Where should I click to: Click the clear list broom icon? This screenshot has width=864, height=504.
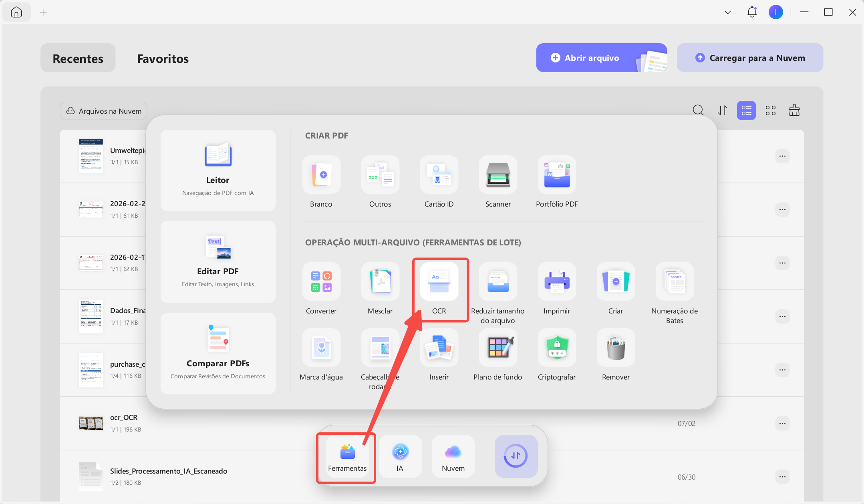pos(794,110)
